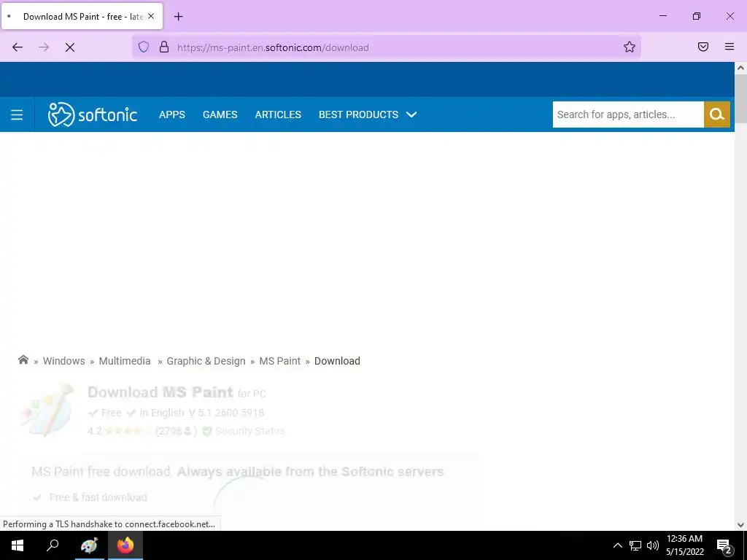Open the notification center icon
Image resolution: width=747 pixels, height=560 pixels.
[724, 545]
